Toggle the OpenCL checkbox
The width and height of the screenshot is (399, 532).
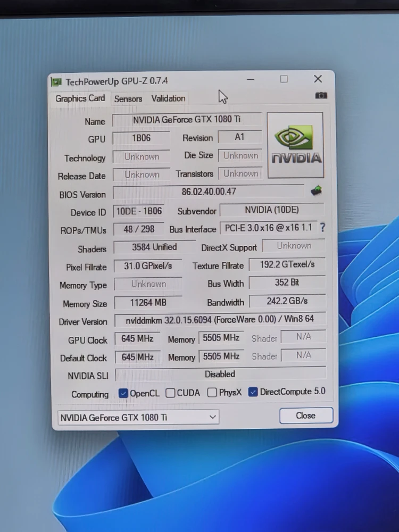(123, 393)
